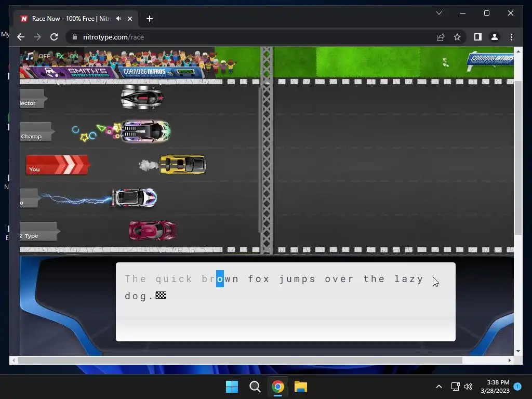The height and width of the screenshot is (399, 532).
Task: Select the Race Now tab
Action: click(76, 19)
